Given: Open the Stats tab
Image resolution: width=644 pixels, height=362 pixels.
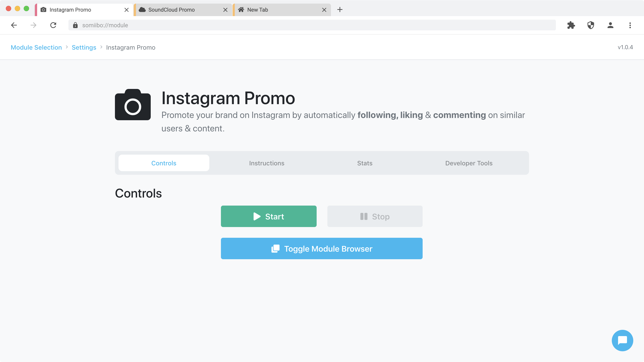Looking at the screenshot, I should tap(365, 163).
